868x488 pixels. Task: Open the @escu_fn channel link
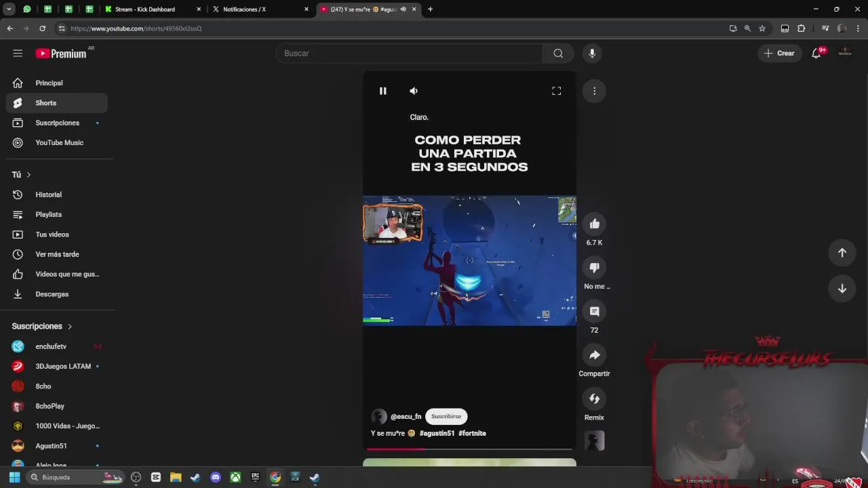click(406, 417)
